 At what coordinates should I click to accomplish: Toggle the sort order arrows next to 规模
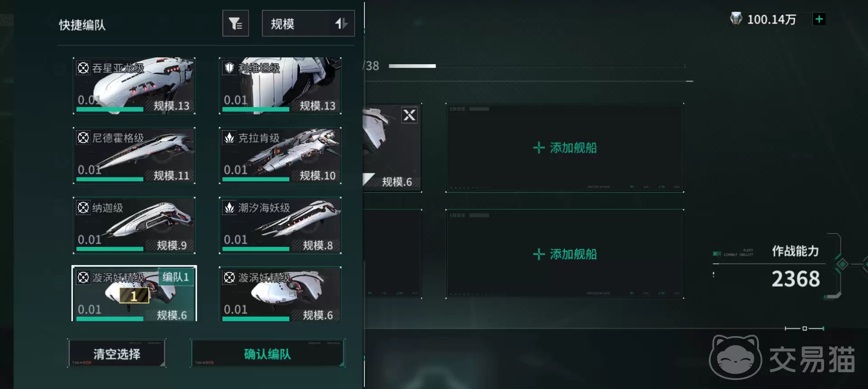(x=341, y=23)
